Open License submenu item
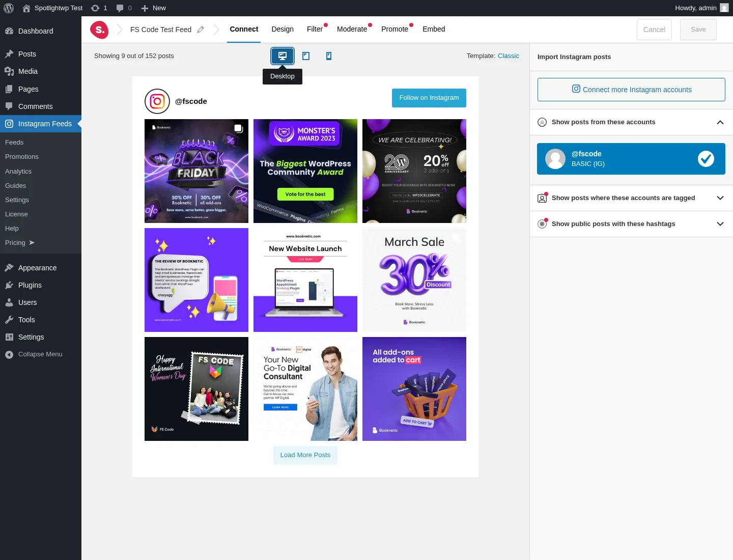This screenshot has width=733, height=560. click(x=16, y=214)
